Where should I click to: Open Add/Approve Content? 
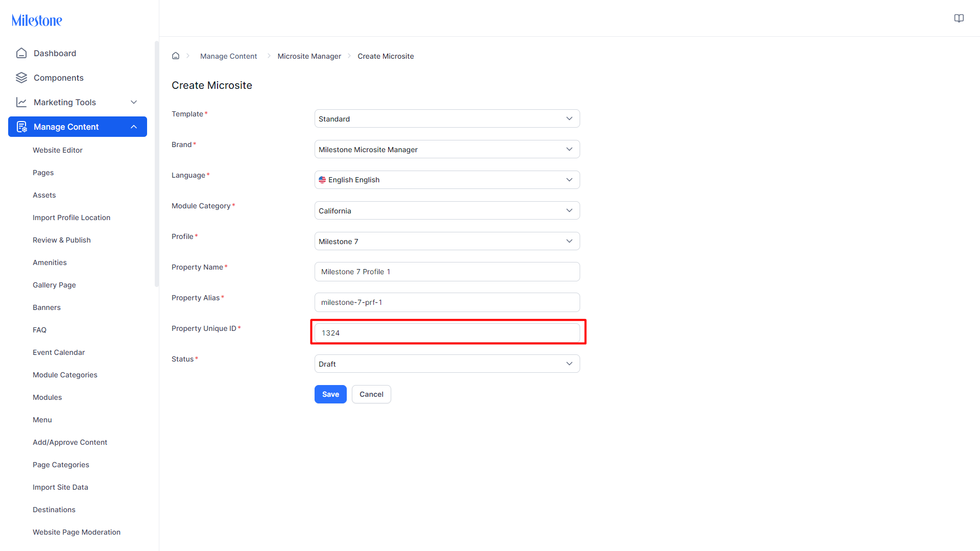(x=70, y=442)
